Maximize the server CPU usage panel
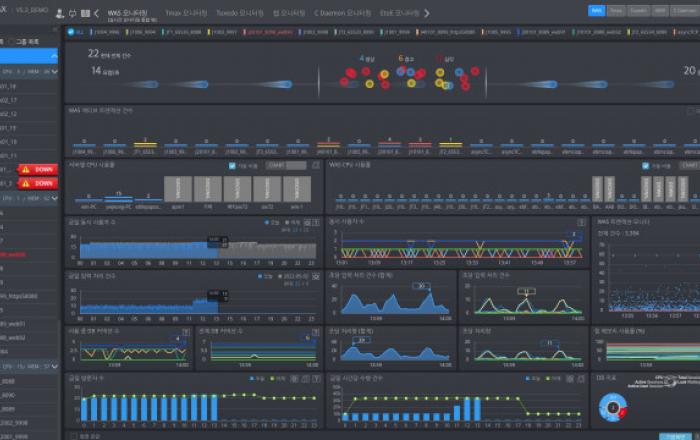 click(x=316, y=166)
